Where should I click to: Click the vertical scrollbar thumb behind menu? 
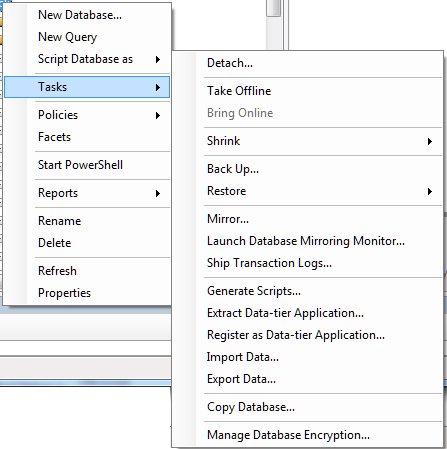[273, 8]
